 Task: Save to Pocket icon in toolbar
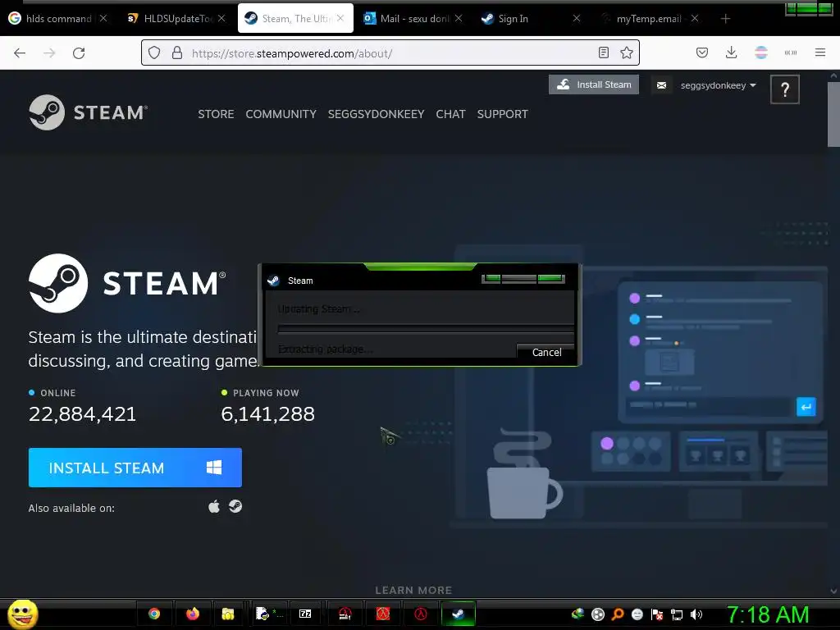click(x=702, y=52)
